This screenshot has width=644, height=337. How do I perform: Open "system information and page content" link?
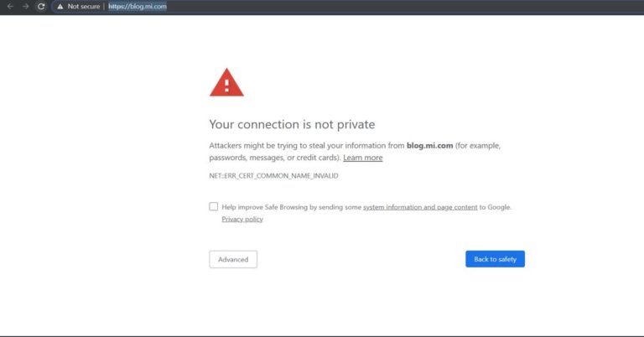pos(420,207)
